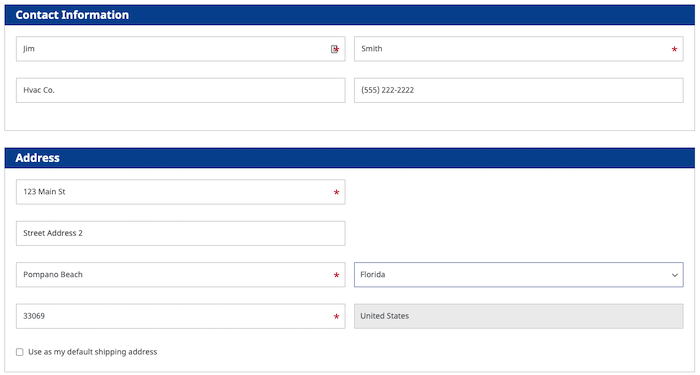This screenshot has width=700, height=375.
Task: Click the disabled United States country field
Action: (x=518, y=316)
